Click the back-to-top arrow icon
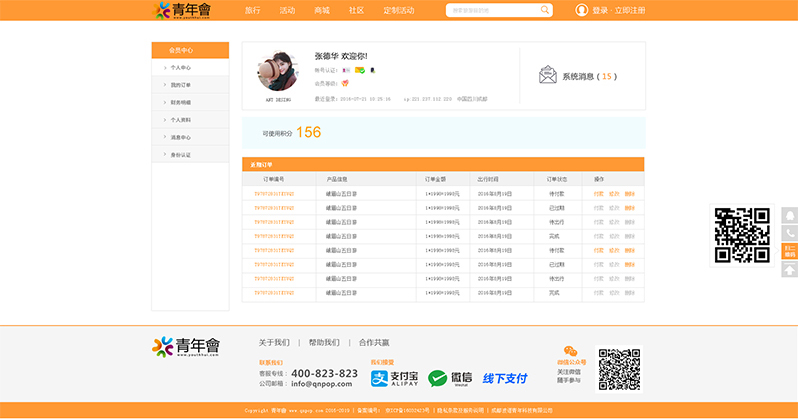The width and height of the screenshot is (798, 420). tap(789, 269)
